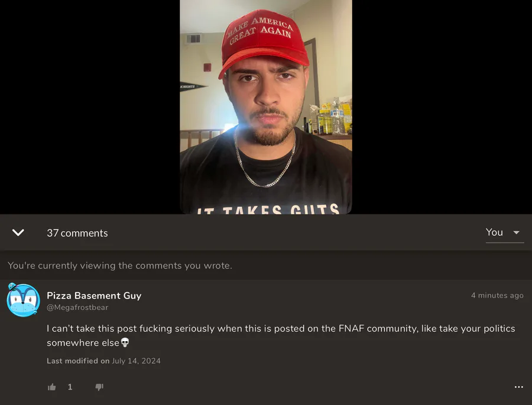The height and width of the screenshot is (405, 532).
Task: Click the "Last modified on July 14, 2024" text
Action: 103,361
